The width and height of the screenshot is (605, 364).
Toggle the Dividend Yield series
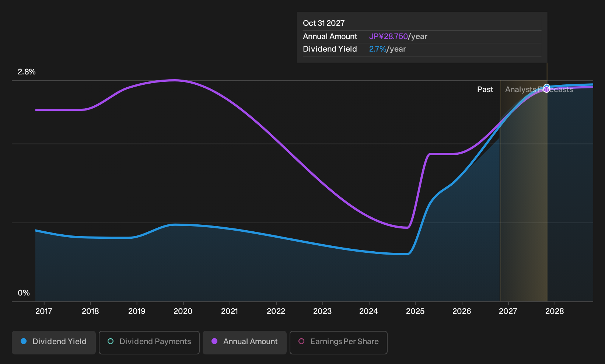(54, 343)
